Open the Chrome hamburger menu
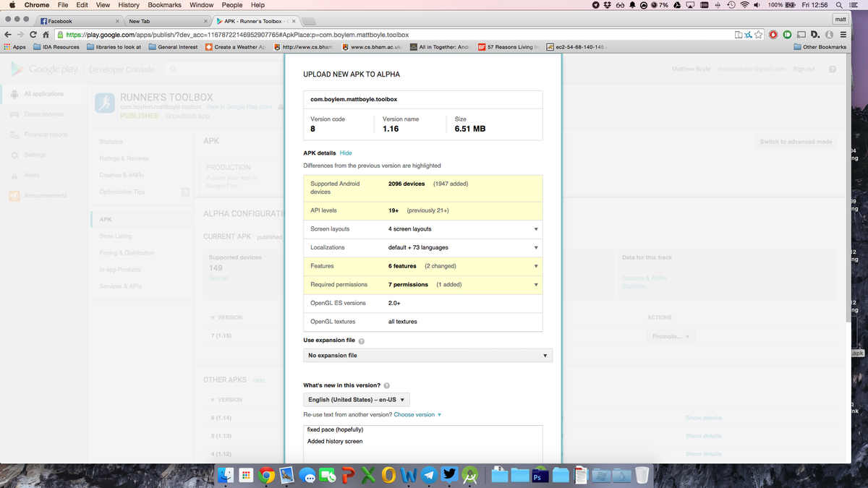The image size is (868, 488). click(x=843, y=35)
